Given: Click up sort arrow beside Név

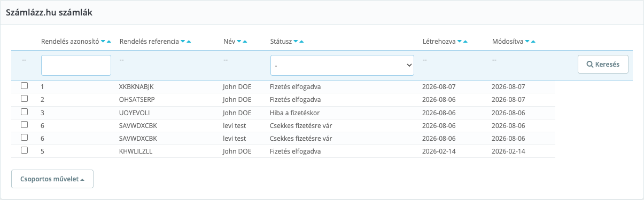Looking at the screenshot, I should click(x=244, y=41).
